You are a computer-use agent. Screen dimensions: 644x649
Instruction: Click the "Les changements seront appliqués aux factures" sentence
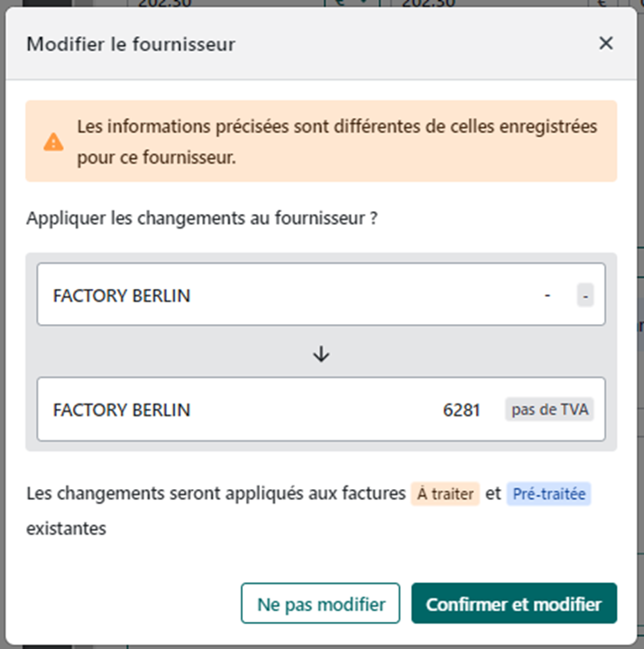[x=216, y=495]
